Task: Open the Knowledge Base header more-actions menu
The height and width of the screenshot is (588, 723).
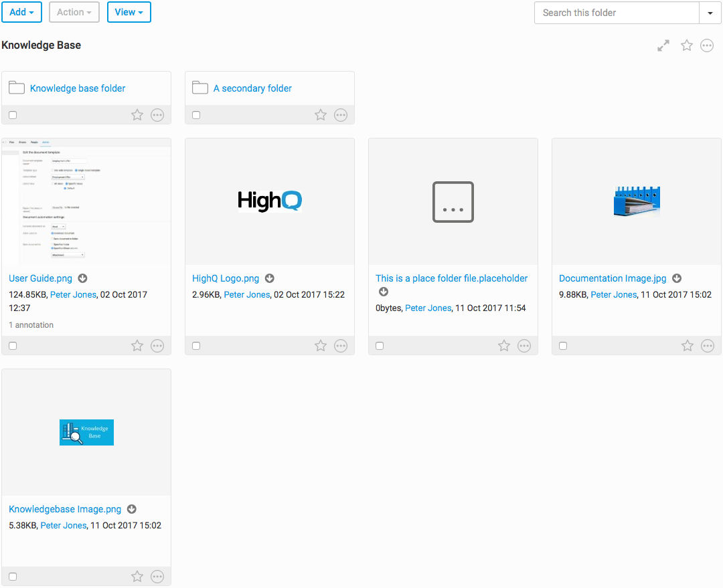Action: 707,45
